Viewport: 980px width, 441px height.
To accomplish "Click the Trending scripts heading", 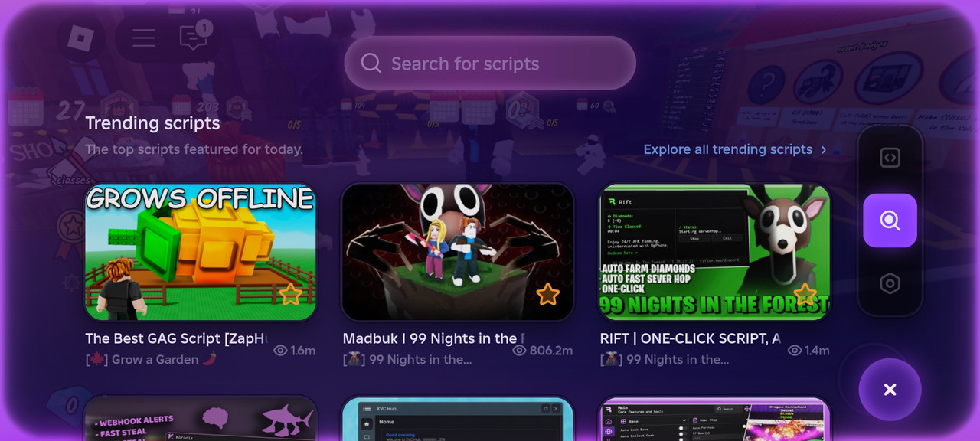I will click(152, 123).
